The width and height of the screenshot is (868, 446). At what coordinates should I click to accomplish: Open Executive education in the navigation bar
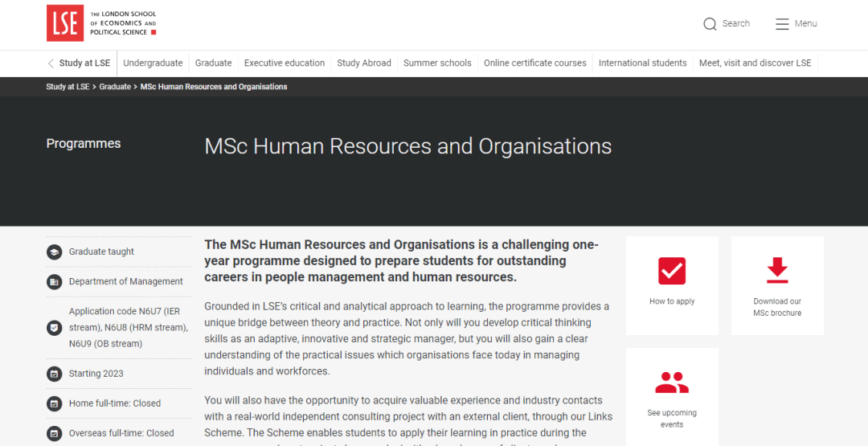(285, 63)
